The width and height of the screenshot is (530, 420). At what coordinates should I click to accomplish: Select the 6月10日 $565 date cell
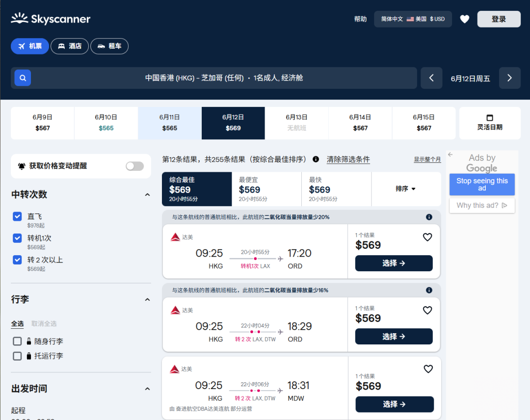[106, 123]
